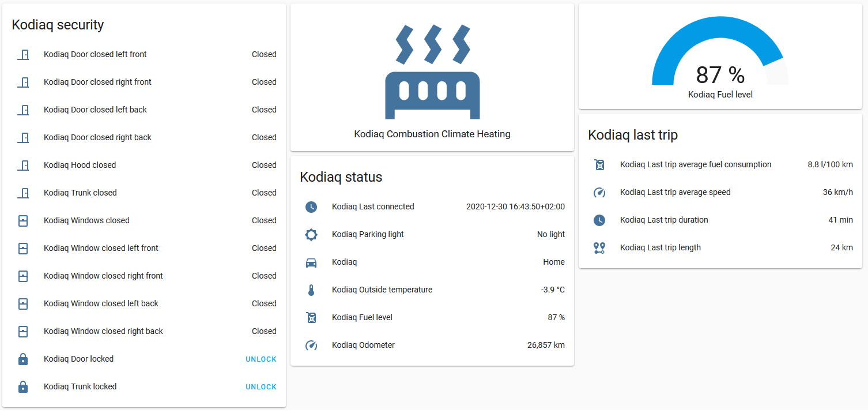Open Kodiaq Hood closed entity

80,165
